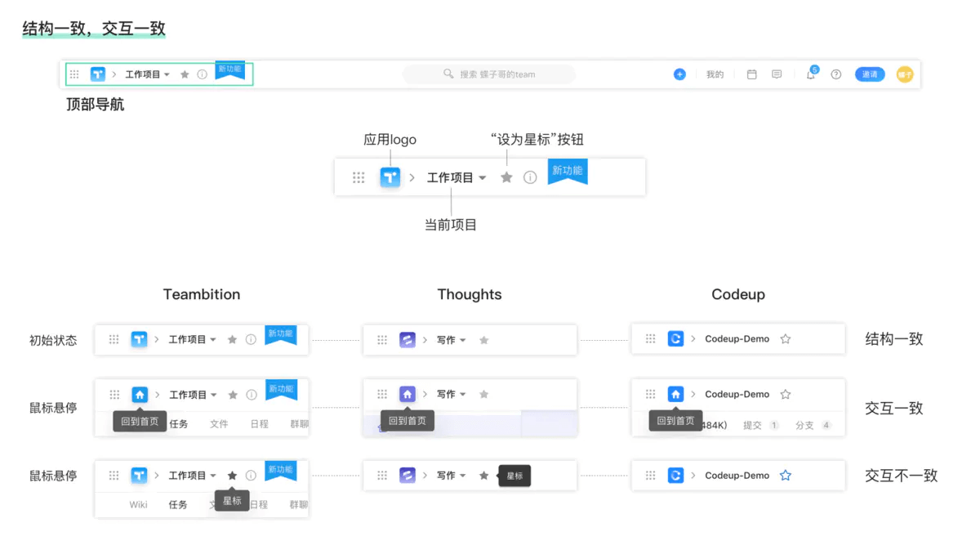Toggle the dark star above Teambition's 星标 tooltip

pos(232,475)
